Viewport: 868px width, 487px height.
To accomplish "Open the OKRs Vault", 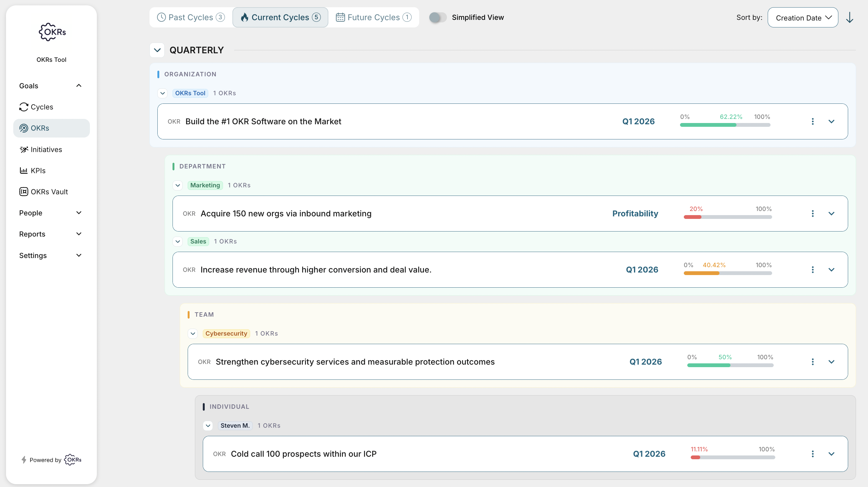I will coord(49,192).
